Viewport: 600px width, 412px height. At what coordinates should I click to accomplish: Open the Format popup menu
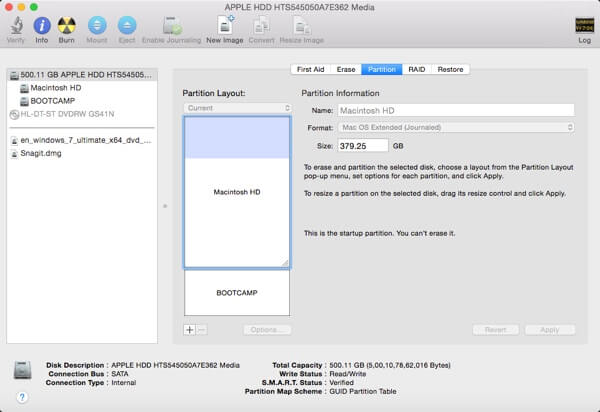point(457,128)
